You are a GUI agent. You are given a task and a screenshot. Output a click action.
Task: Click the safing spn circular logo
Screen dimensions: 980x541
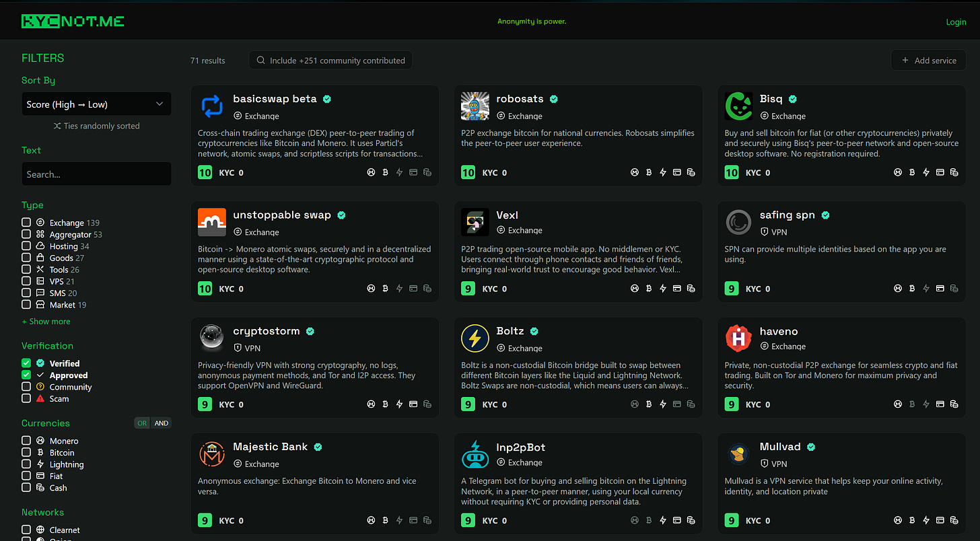pyautogui.click(x=738, y=222)
